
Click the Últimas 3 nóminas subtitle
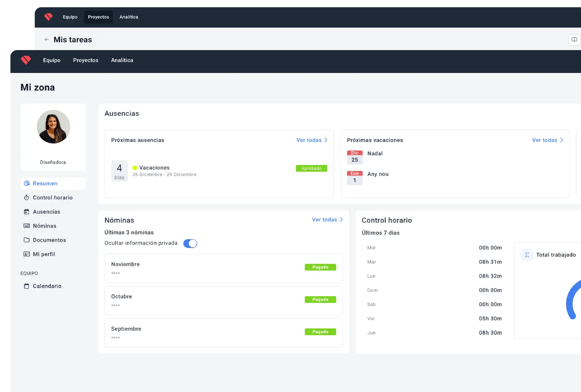pyautogui.click(x=129, y=232)
